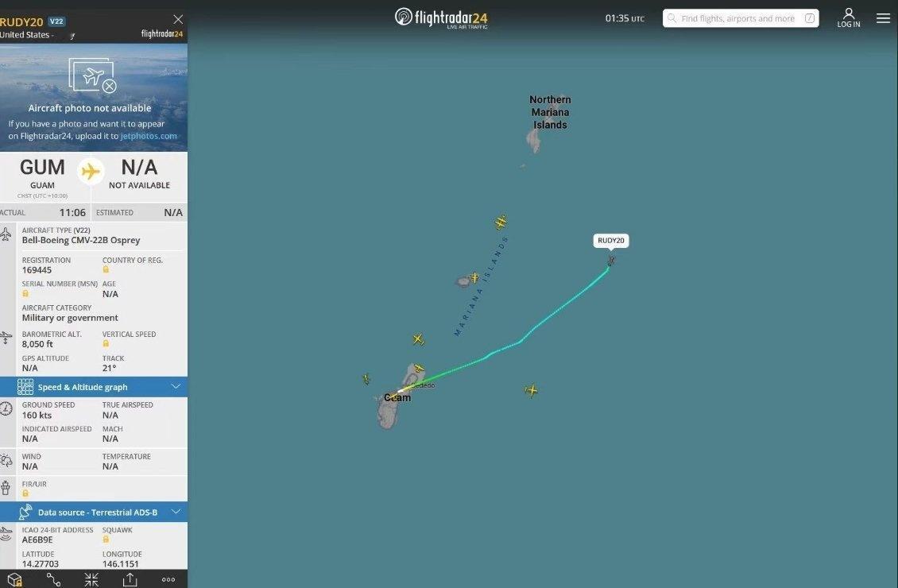The height and width of the screenshot is (588, 898).
Task: Select the RUDY20 aircraft marker on map
Action: click(x=611, y=261)
